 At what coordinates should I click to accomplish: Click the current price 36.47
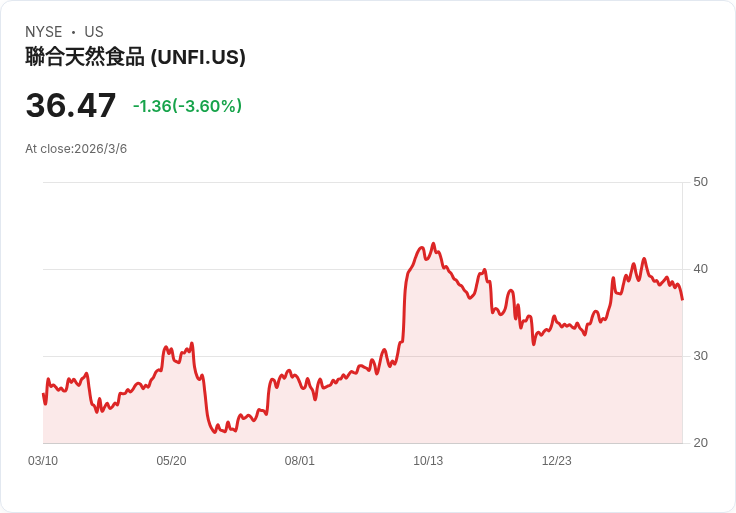[70, 105]
